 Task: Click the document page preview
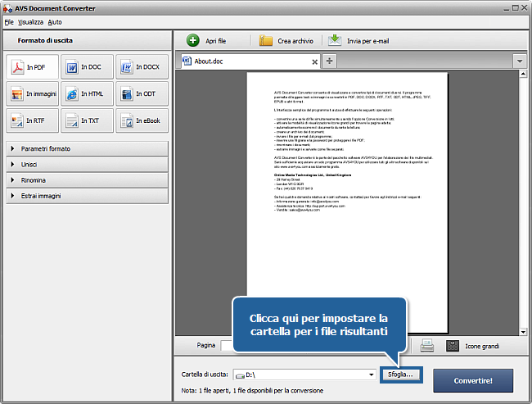click(347, 202)
